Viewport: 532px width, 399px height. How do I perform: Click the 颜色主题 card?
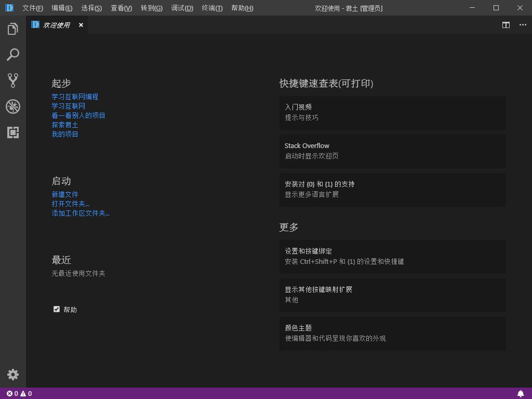392,333
